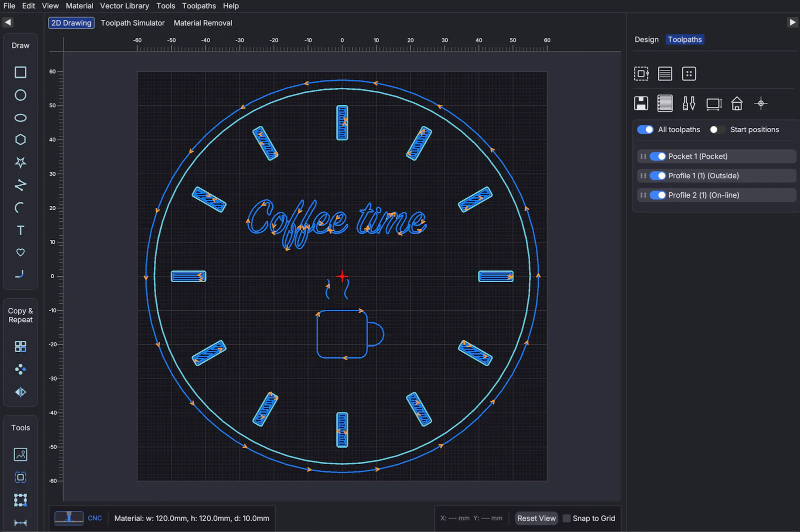Open the Vector Library menu

[x=124, y=6]
